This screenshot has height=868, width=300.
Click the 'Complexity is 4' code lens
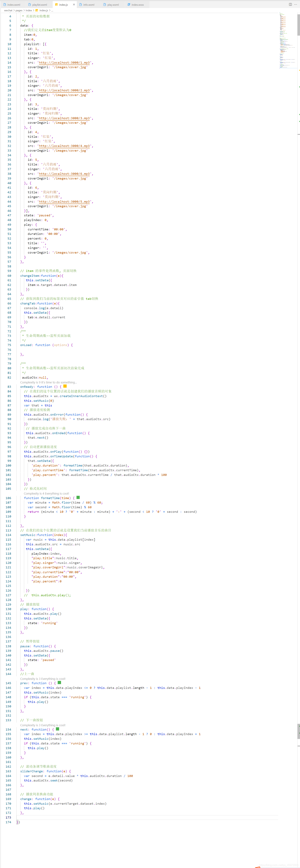point(46,494)
